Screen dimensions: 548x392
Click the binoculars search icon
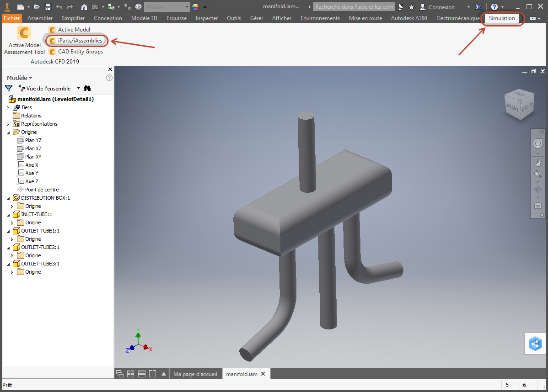[x=87, y=88]
